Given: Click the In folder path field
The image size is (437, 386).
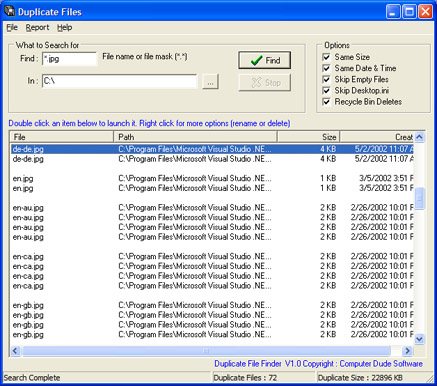Looking at the screenshot, I should [x=120, y=81].
